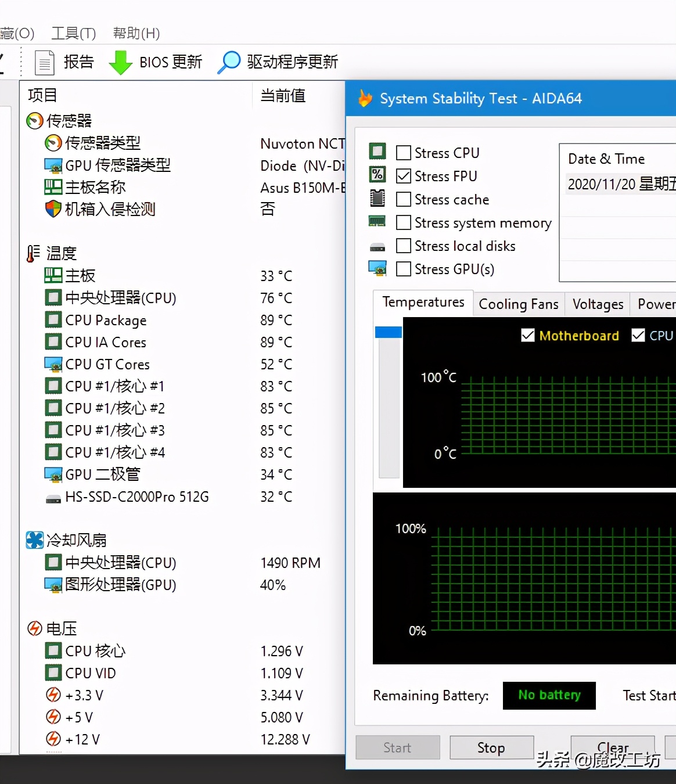This screenshot has width=676, height=784.
Task: Click the Stop button
Action: pos(491,747)
